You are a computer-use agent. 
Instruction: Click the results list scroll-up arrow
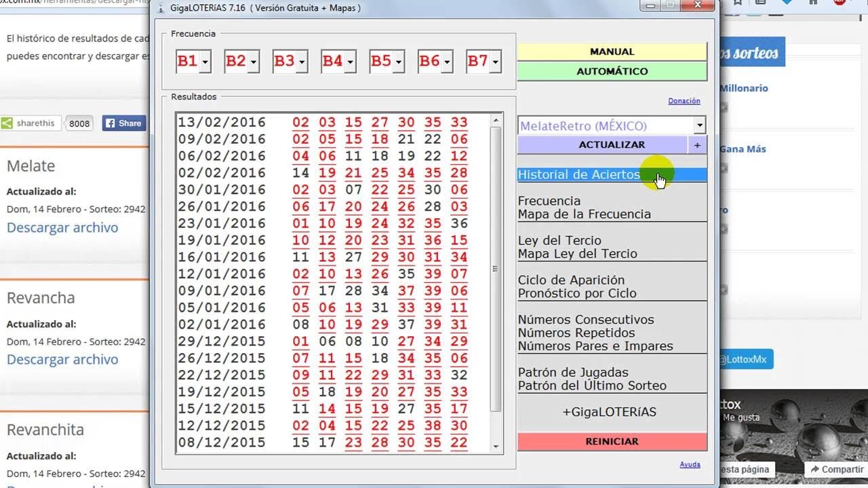496,121
